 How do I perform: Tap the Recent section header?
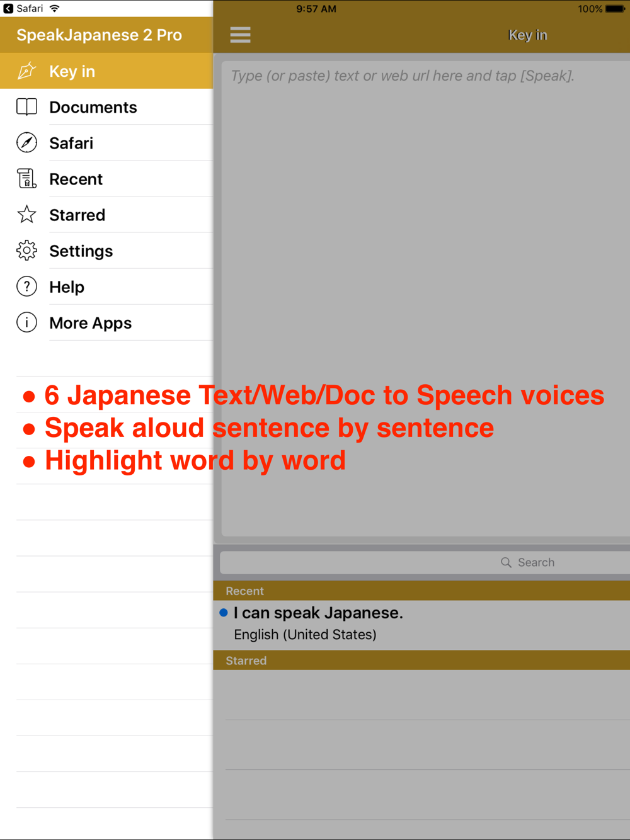click(421, 591)
